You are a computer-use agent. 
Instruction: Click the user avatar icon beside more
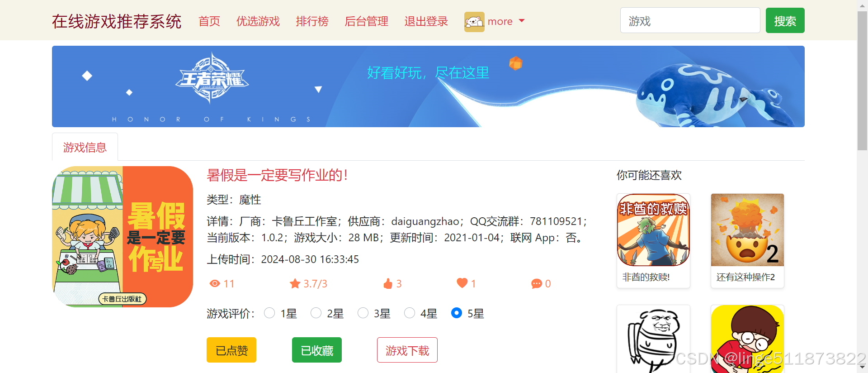[x=474, y=22]
